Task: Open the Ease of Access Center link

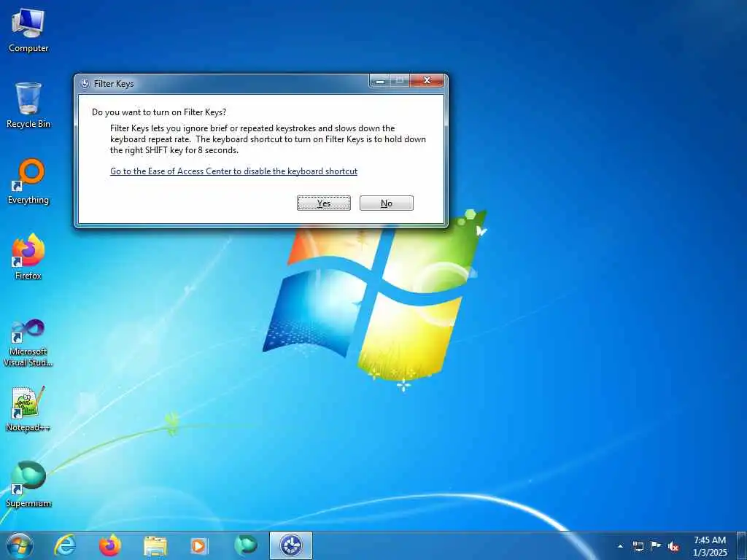Action: coord(234,171)
